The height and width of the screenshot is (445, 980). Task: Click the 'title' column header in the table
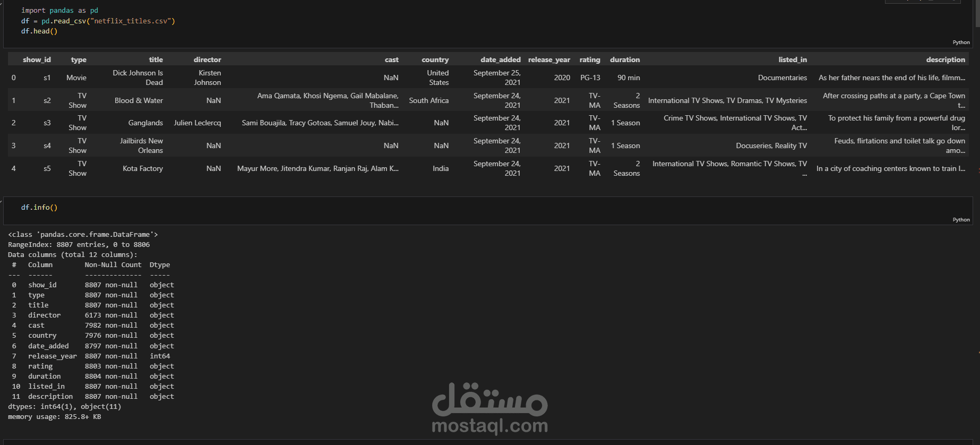tap(156, 60)
